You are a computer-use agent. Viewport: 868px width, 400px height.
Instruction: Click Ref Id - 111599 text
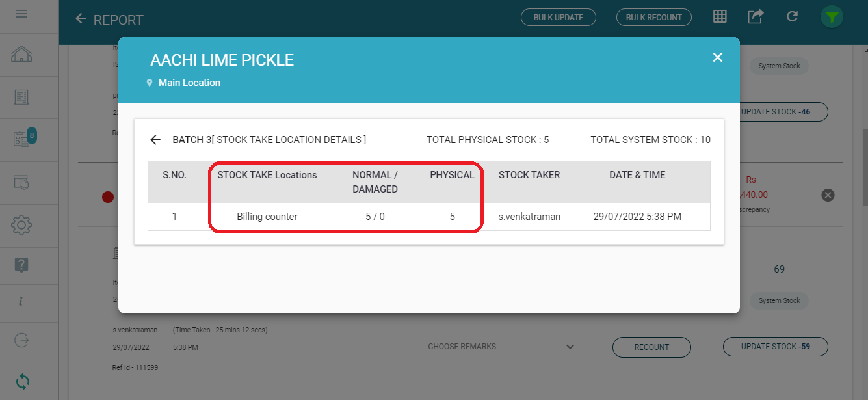pyautogui.click(x=135, y=368)
